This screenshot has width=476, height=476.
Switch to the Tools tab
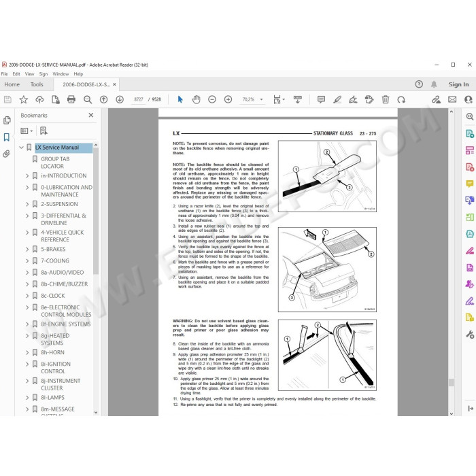(x=37, y=84)
